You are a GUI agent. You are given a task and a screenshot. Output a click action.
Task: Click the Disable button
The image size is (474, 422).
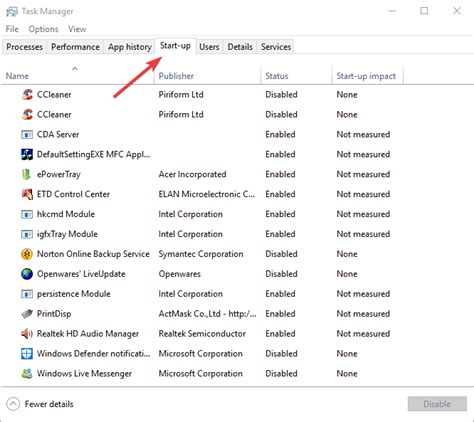pyautogui.click(x=437, y=404)
